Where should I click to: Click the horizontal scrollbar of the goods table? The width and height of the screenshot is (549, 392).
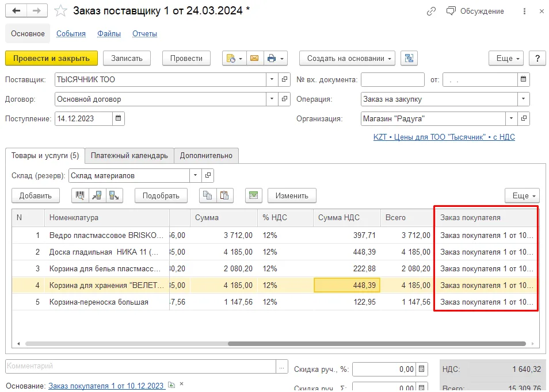[377, 344]
